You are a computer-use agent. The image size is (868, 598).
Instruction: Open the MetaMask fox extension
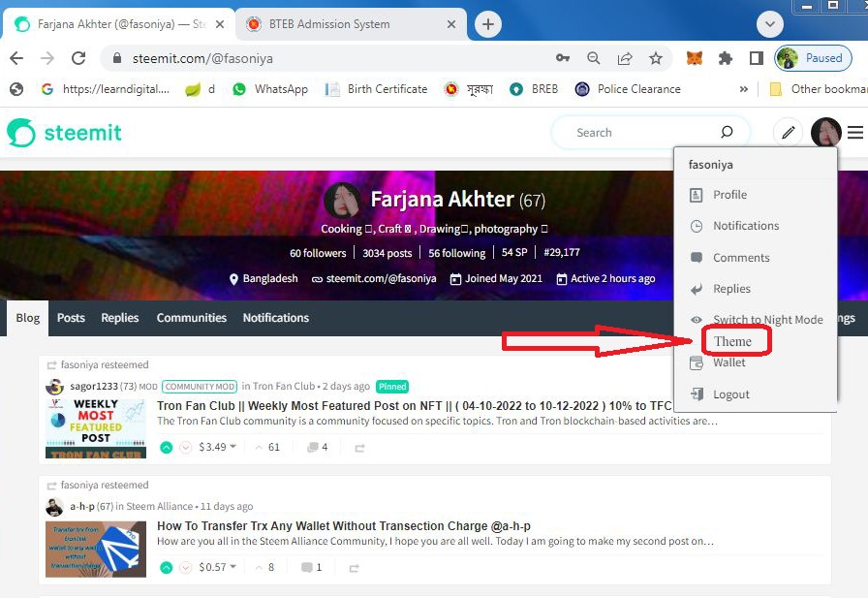pos(695,58)
